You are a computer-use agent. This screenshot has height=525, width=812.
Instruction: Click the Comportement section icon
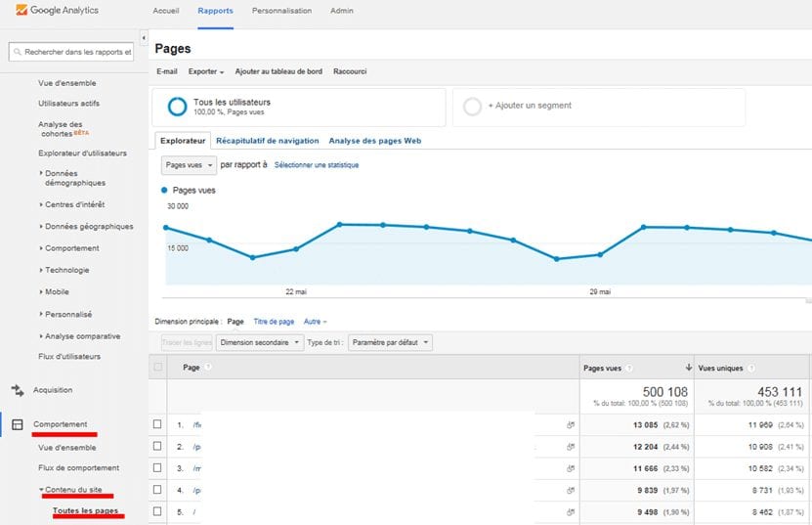pos(18,424)
